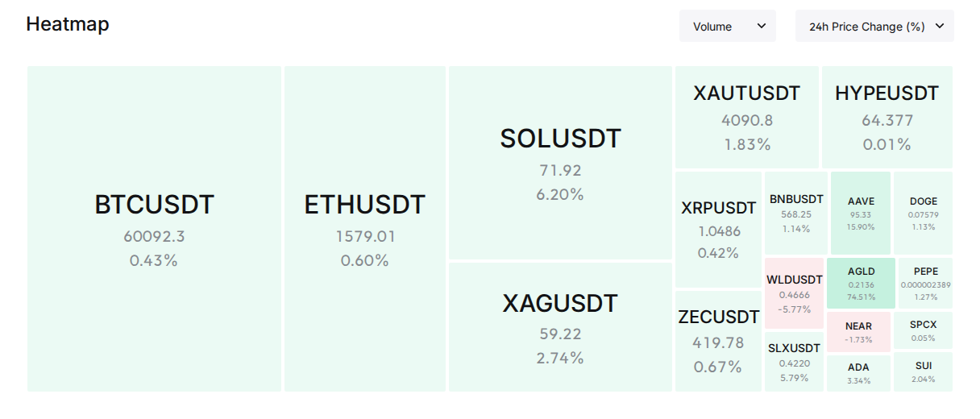The width and height of the screenshot is (980, 419).
Task: Select the PEPE tile
Action: (x=925, y=283)
